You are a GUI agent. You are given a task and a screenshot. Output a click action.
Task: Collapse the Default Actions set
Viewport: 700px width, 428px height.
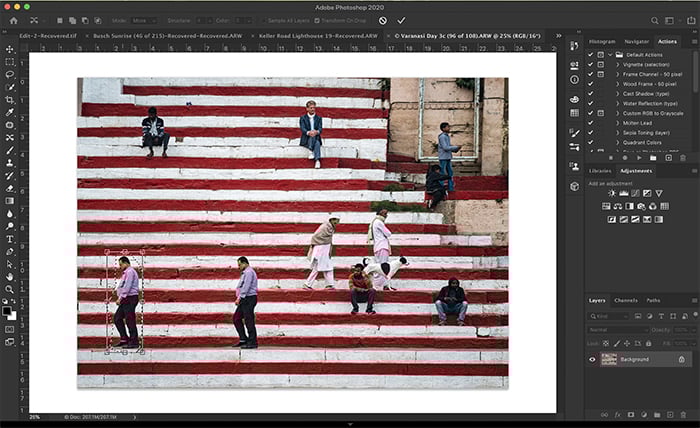click(x=610, y=54)
